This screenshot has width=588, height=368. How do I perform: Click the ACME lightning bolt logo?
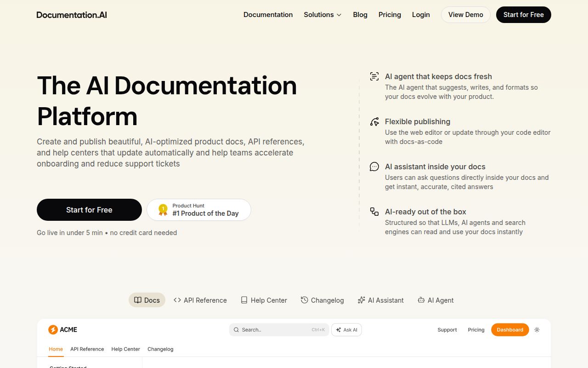[x=53, y=329]
